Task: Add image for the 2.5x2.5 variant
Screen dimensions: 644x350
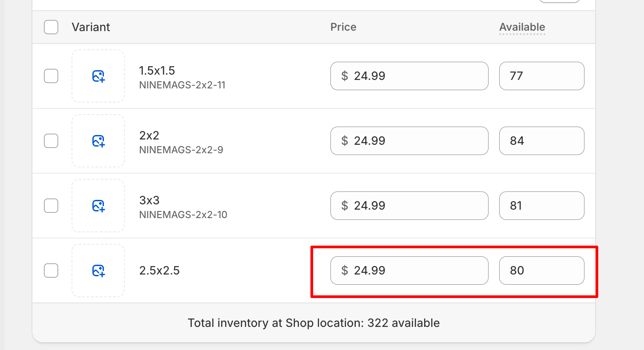Action: click(98, 270)
